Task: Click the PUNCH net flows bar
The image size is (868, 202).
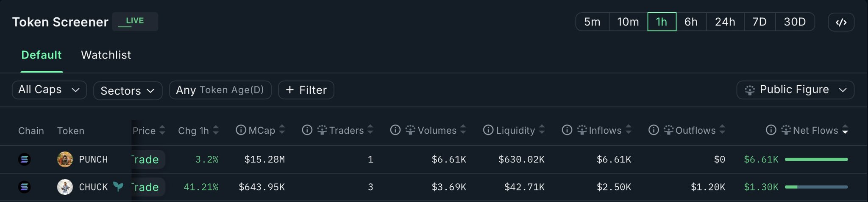Action: 816,160
